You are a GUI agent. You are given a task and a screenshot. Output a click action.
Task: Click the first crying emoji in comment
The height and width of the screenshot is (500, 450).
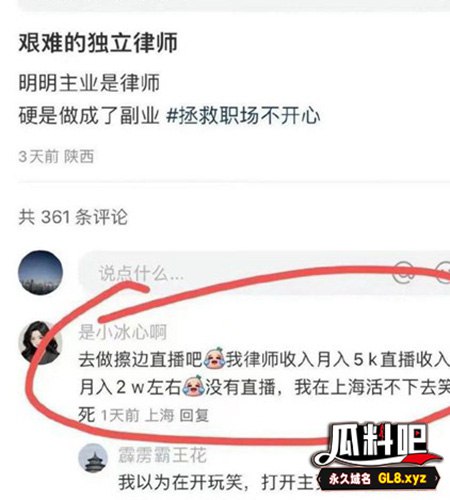(214, 358)
